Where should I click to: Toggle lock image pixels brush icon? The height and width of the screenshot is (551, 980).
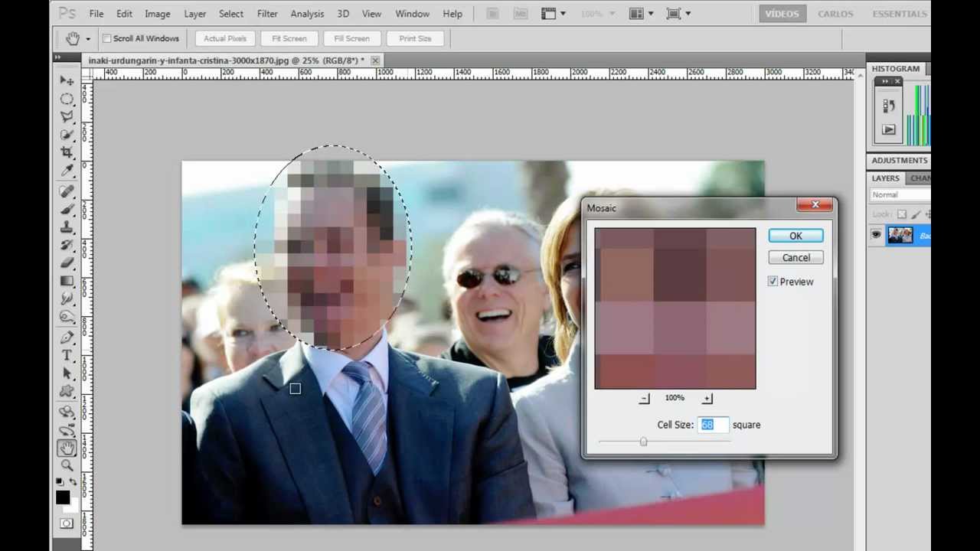(915, 215)
